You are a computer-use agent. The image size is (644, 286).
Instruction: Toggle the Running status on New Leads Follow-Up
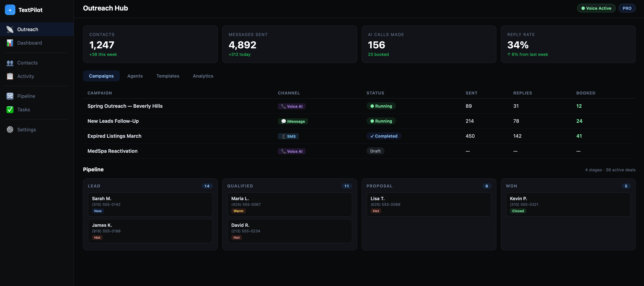[381, 121]
